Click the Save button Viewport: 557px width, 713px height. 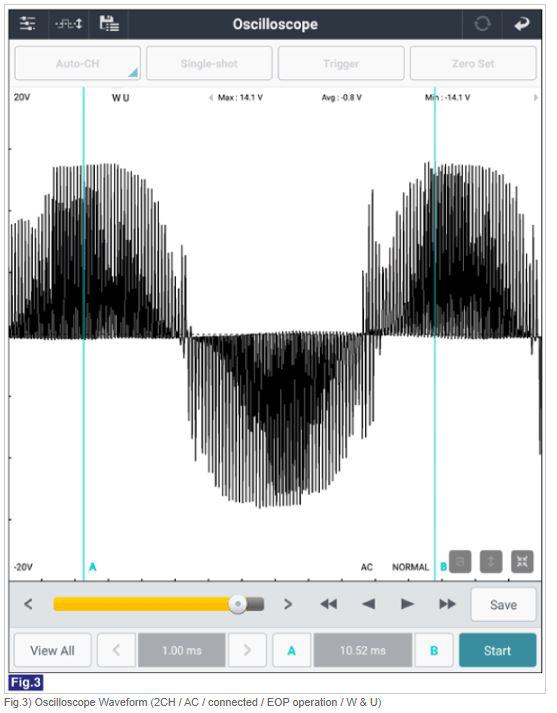tap(503, 604)
